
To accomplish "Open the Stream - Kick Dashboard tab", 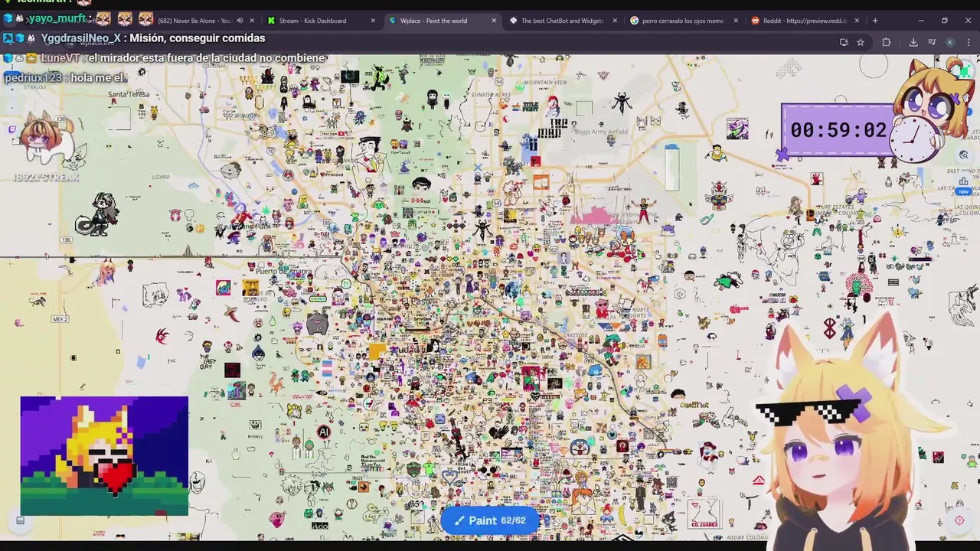I will coord(322,21).
